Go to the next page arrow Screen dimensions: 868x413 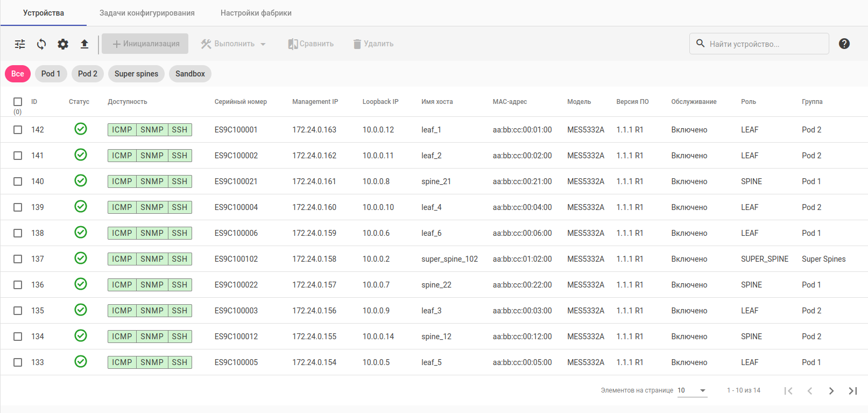831,391
